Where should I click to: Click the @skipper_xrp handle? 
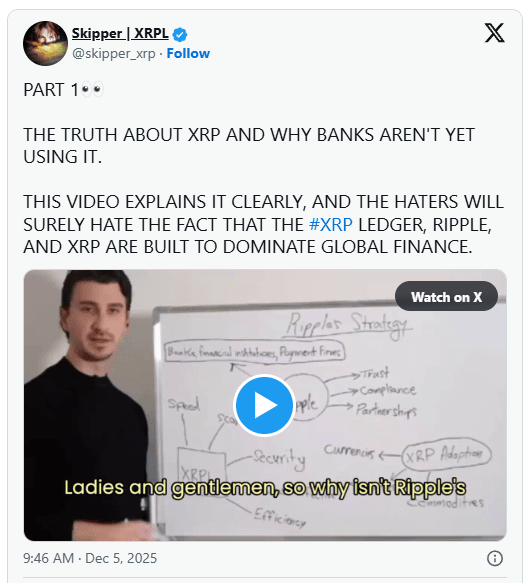point(114,54)
